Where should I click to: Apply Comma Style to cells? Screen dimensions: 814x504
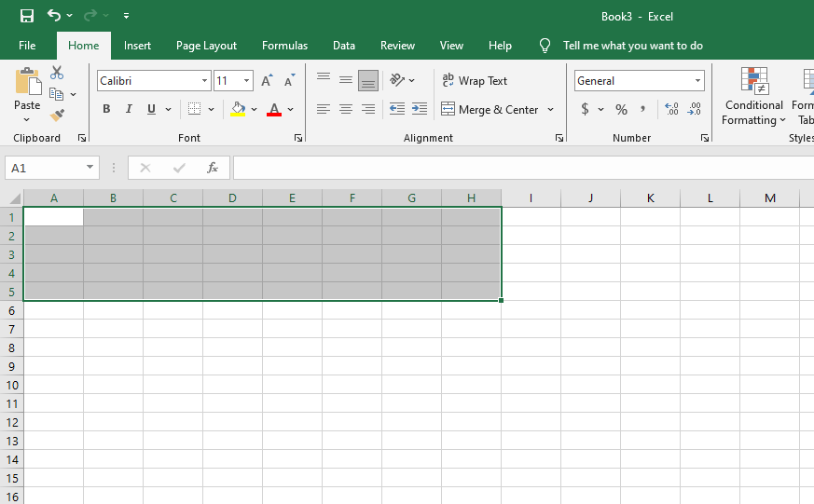click(643, 109)
